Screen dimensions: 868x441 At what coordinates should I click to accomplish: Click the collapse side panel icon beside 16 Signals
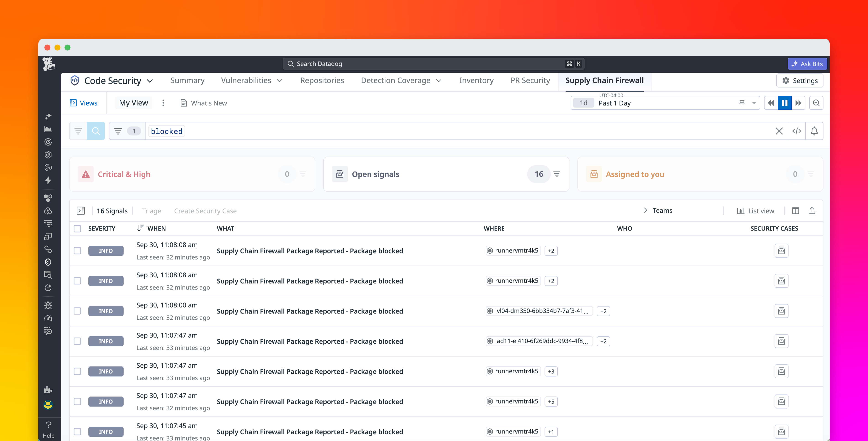click(81, 211)
